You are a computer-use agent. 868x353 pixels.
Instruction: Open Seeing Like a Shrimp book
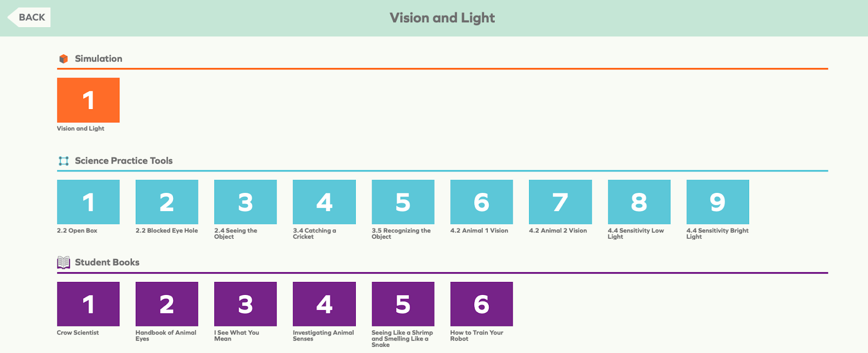tap(403, 304)
